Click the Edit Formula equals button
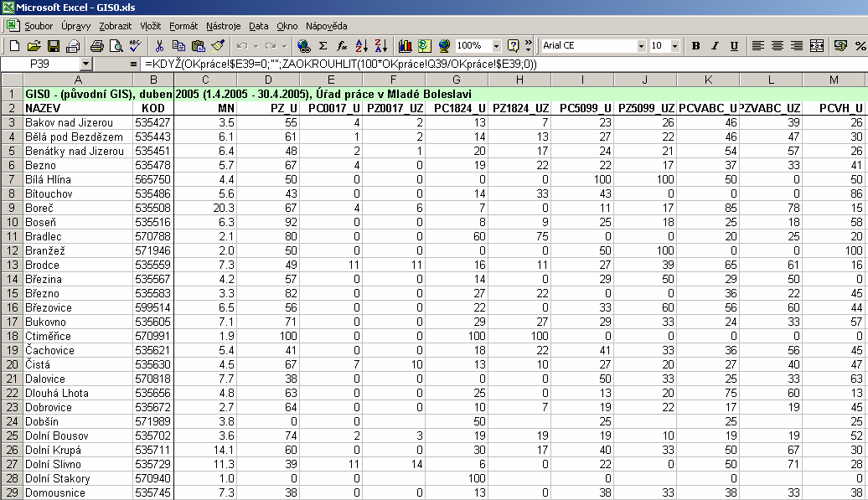 pyautogui.click(x=133, y=64)
